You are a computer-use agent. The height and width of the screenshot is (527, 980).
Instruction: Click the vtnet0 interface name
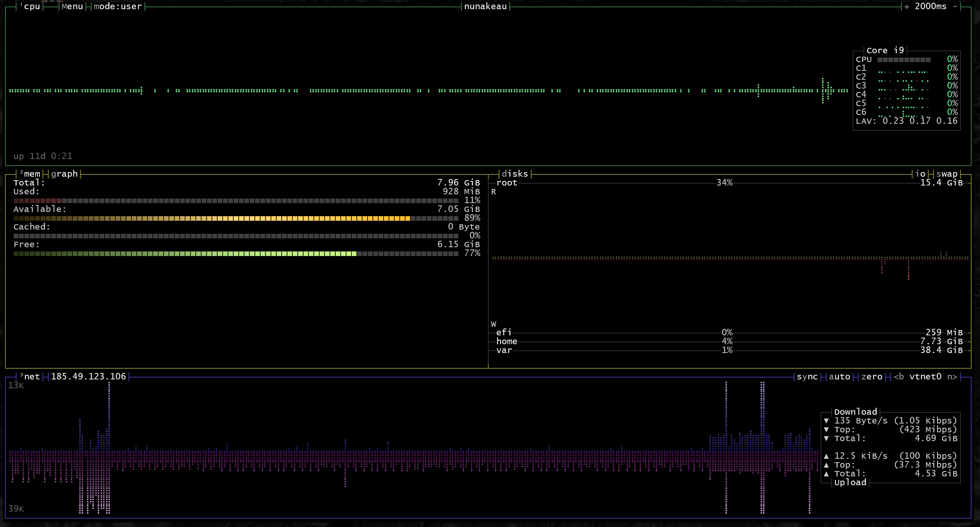click(x=925, y=377)
